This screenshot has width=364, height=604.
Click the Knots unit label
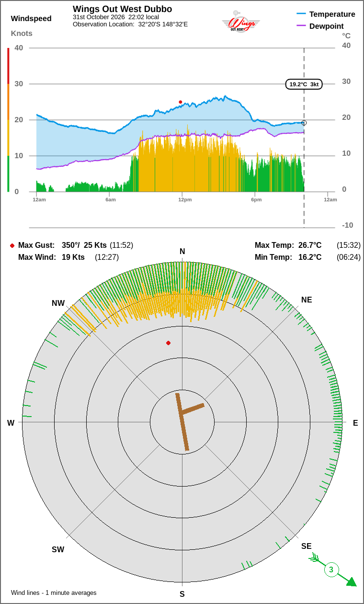22,34
